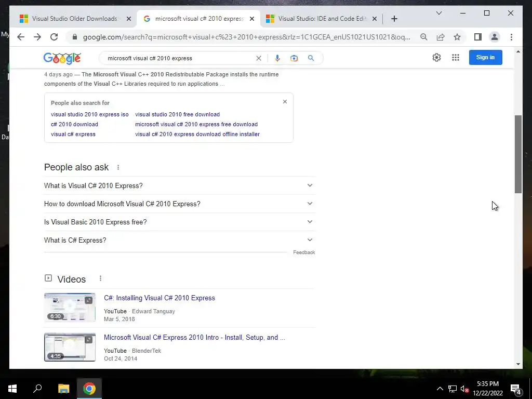
Task: Go forward to the next page
Action: (x=37, y=37)
